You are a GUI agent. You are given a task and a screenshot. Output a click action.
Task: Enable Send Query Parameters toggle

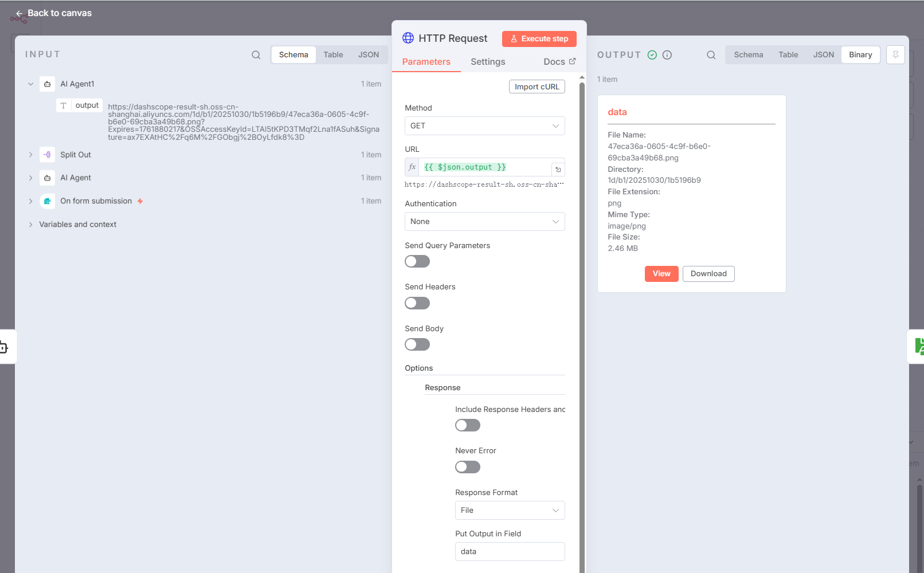pos(417,262)
